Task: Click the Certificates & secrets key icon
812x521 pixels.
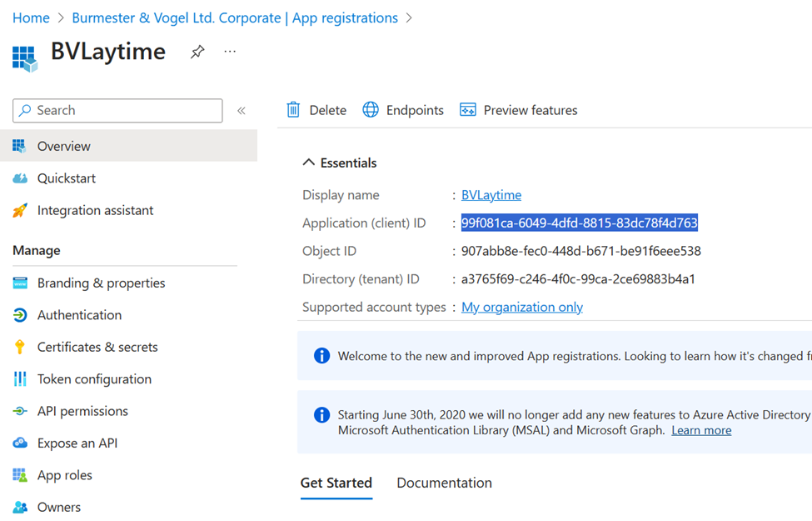Action: click(x=20, y=347)
